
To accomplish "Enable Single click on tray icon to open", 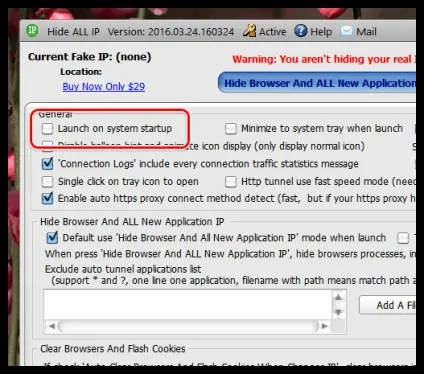I will click(47, 182).
